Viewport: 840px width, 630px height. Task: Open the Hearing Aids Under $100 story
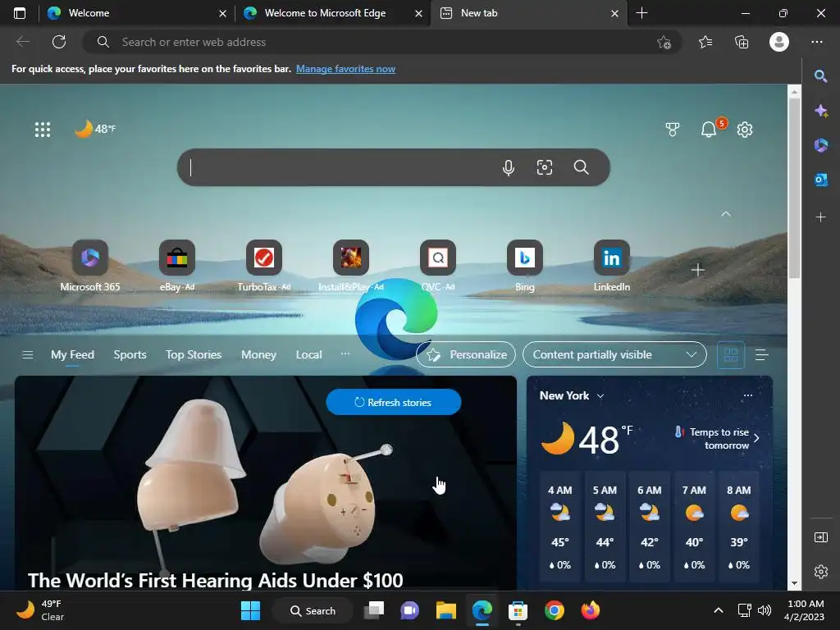click(x=216, y=580)
